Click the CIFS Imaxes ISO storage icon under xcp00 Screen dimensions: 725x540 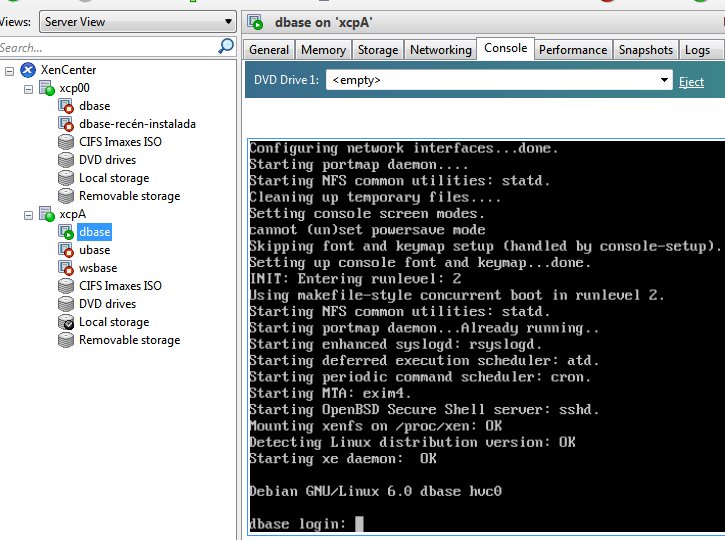coord(66,142)
